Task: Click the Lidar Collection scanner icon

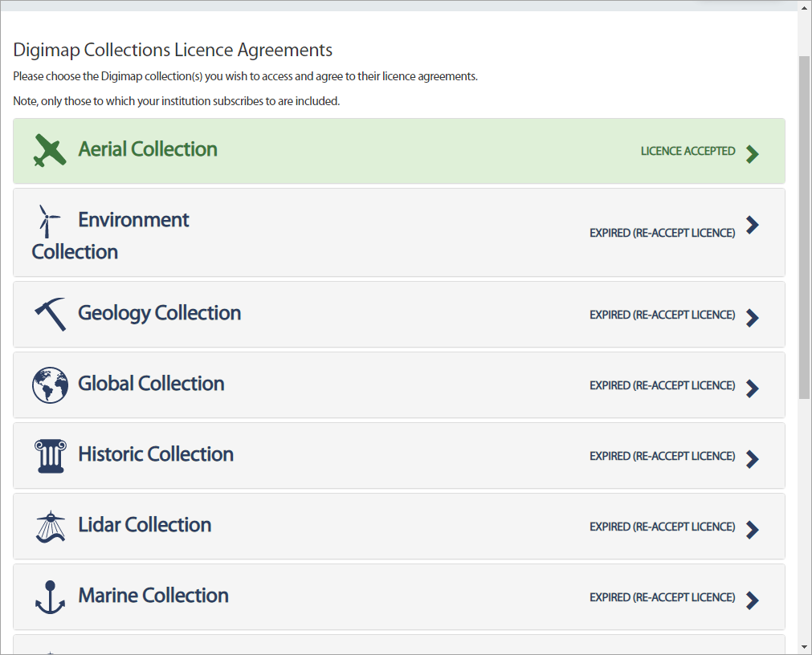Action: coord(51,527)
